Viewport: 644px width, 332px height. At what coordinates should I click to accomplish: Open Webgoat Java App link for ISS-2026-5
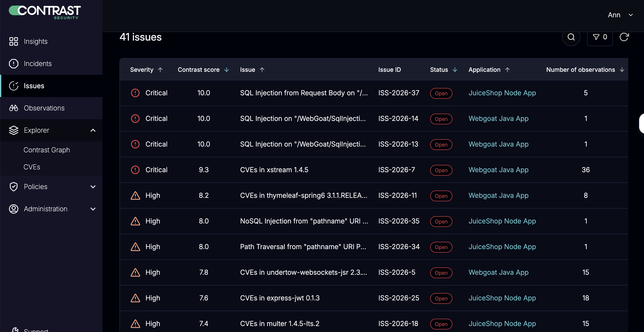[498, 272]
